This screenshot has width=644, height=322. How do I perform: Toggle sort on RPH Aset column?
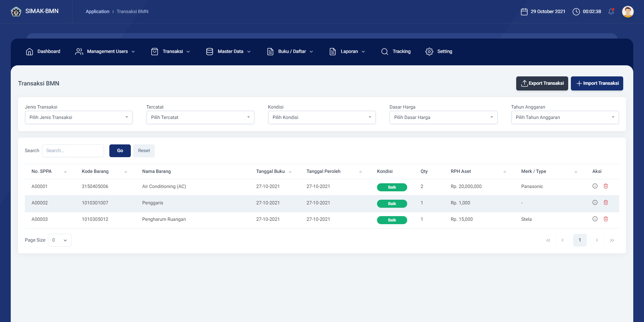click(504, 172)
